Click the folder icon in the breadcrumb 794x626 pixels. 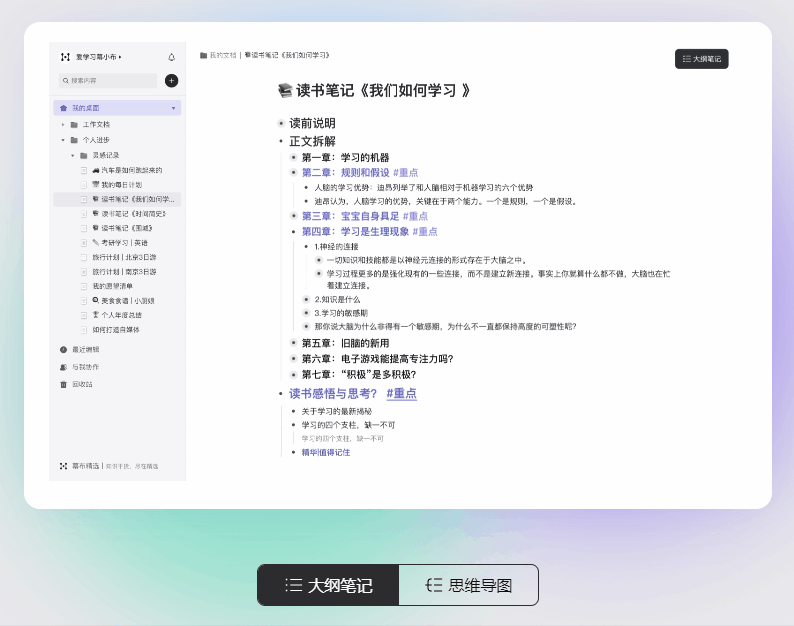click(204, 55)
